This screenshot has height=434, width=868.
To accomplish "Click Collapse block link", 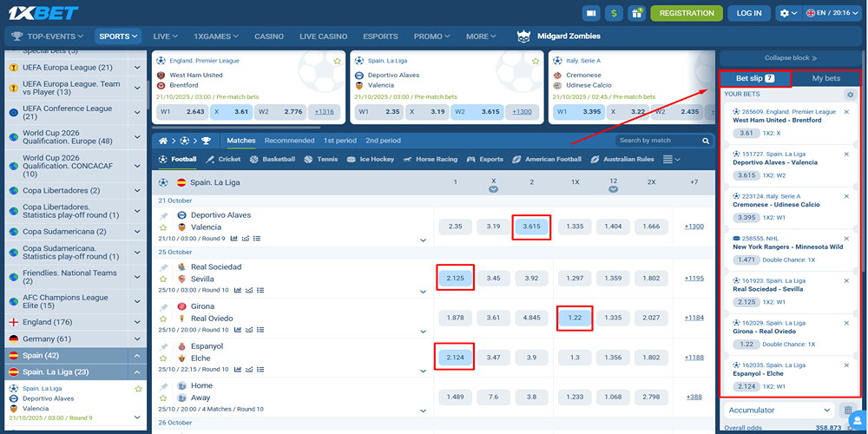I will [x=791, y=57].
